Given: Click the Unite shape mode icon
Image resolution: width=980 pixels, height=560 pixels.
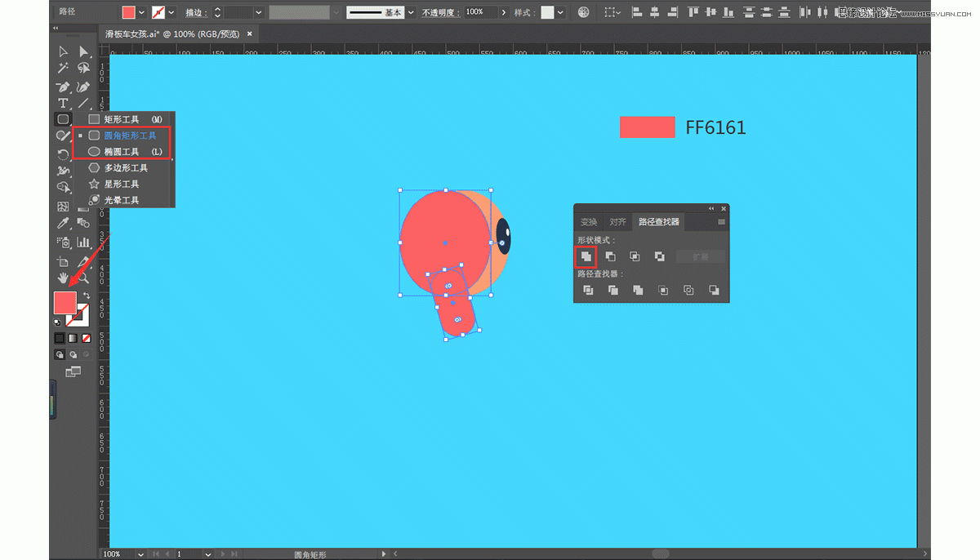Looking at the screenshot, I should point(586,256).
